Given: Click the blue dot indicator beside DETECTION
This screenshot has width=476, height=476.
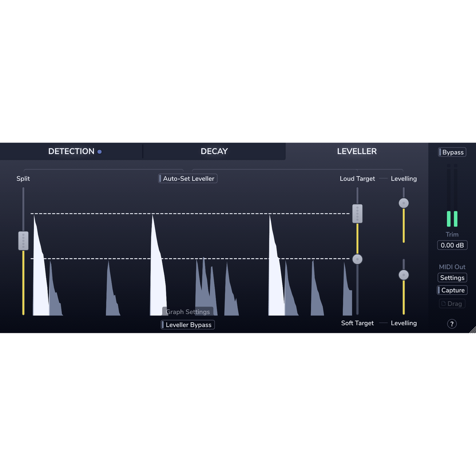Looking at the screenshot, I should pos(100,152).
